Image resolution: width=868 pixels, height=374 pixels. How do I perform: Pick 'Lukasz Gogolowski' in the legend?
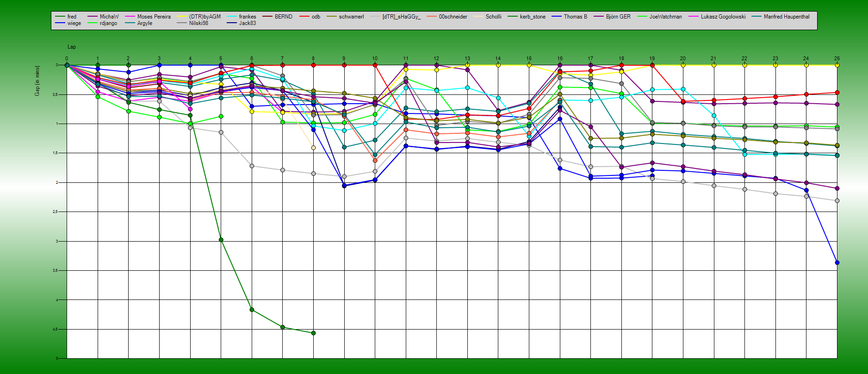(723, 17)
